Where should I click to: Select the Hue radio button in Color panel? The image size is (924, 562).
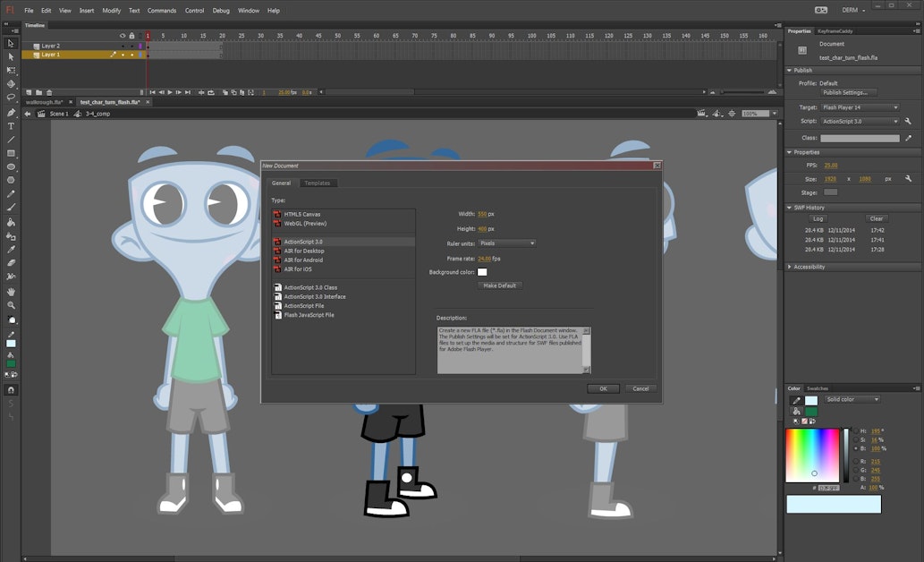[x=854, y=431]
